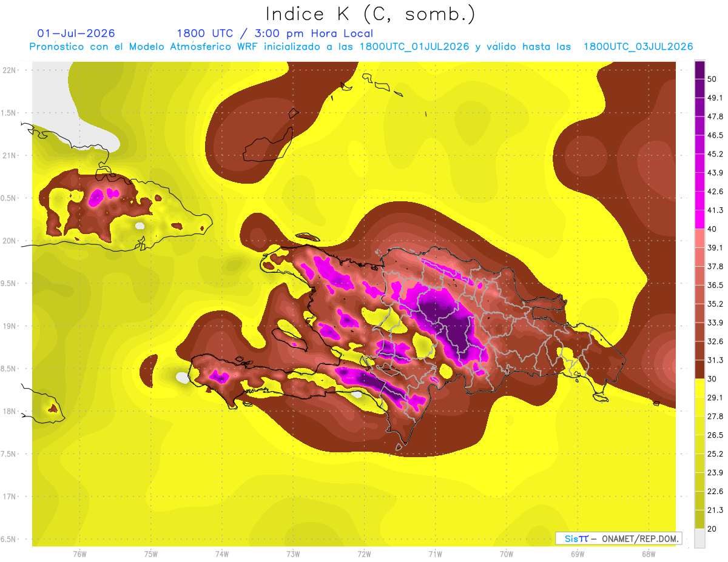Click the "40" colorbar label

tap(712, 229)
